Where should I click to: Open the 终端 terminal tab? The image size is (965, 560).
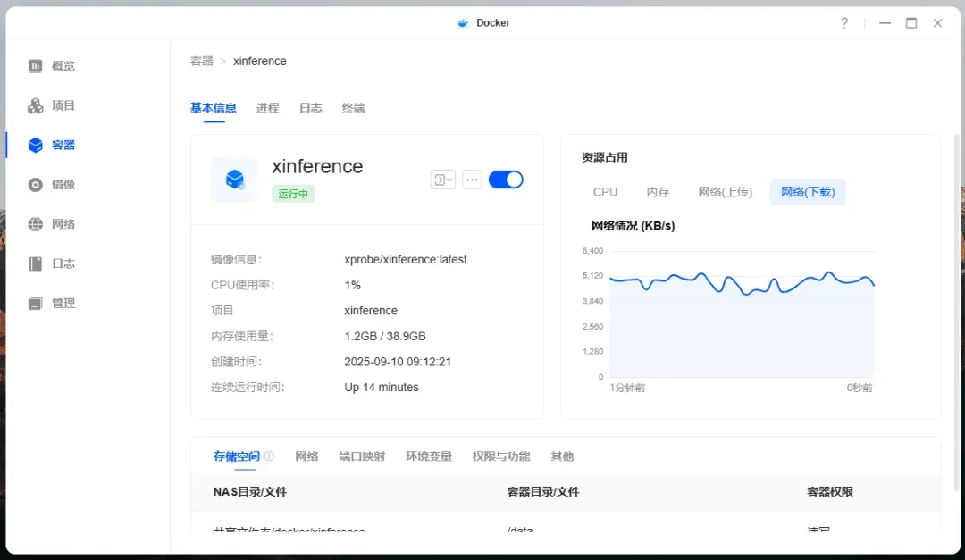click(x=353, y=108)
